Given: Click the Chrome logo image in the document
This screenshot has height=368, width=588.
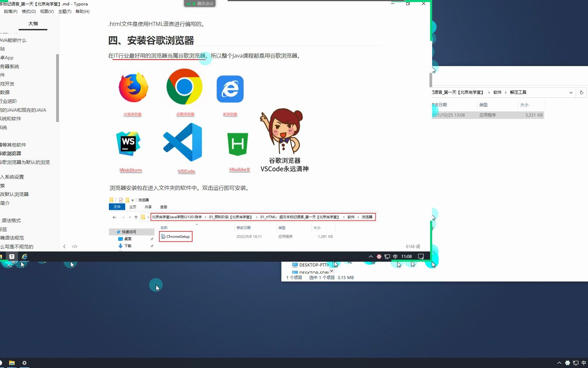Looking at the screenshot, I should point(184,87).
